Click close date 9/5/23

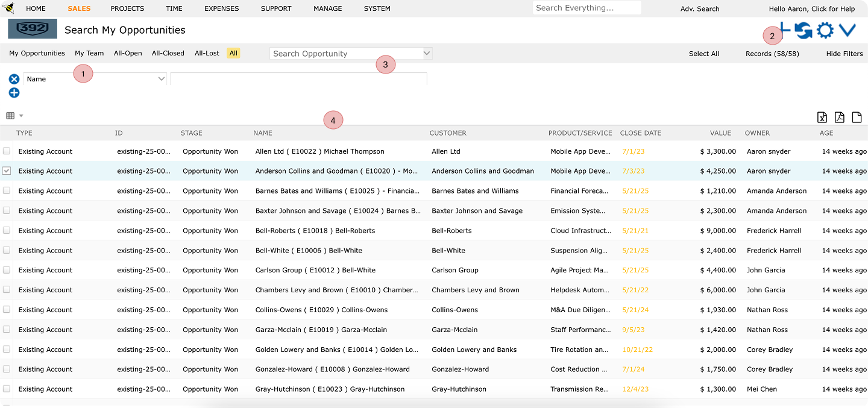(634, 330)
